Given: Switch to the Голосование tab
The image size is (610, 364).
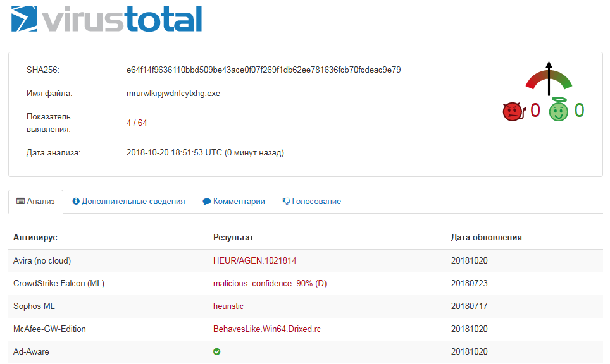Looking at the screenshot, I should 312,201.
